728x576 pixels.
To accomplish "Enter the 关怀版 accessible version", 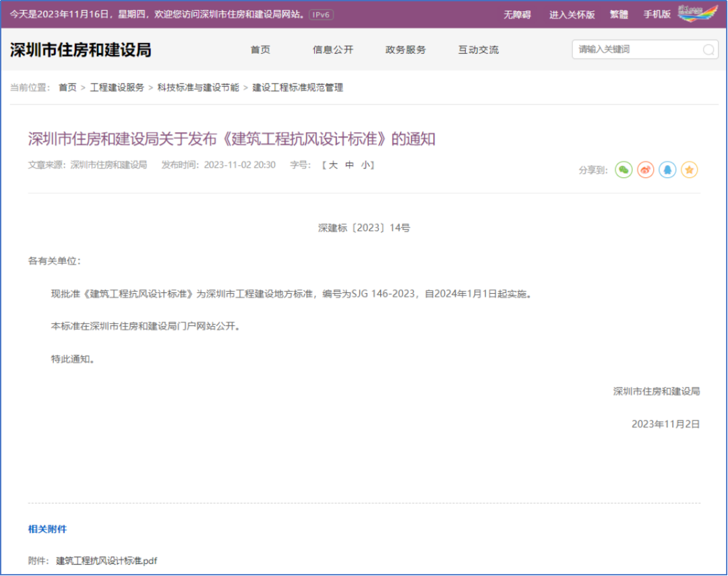I will click(x=572, y=14).
